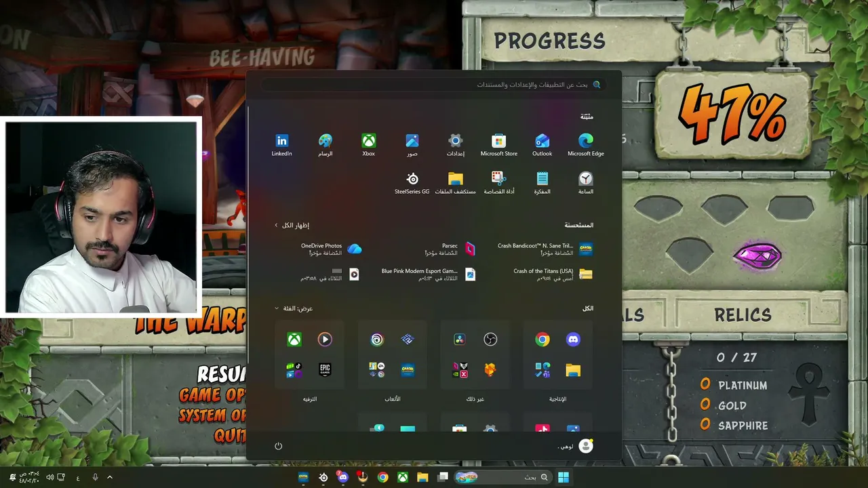
Task: Open Blue Pink Modern Esport Gam... file
Action: 429,274
